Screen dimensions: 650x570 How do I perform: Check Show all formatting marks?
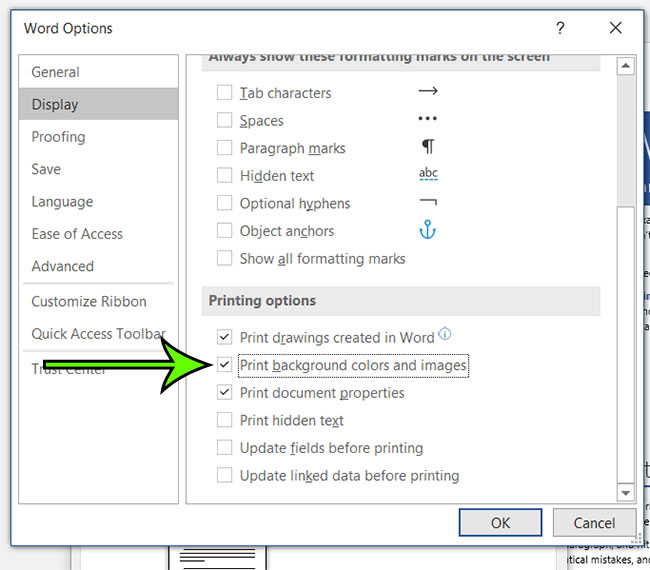(224, 258)
